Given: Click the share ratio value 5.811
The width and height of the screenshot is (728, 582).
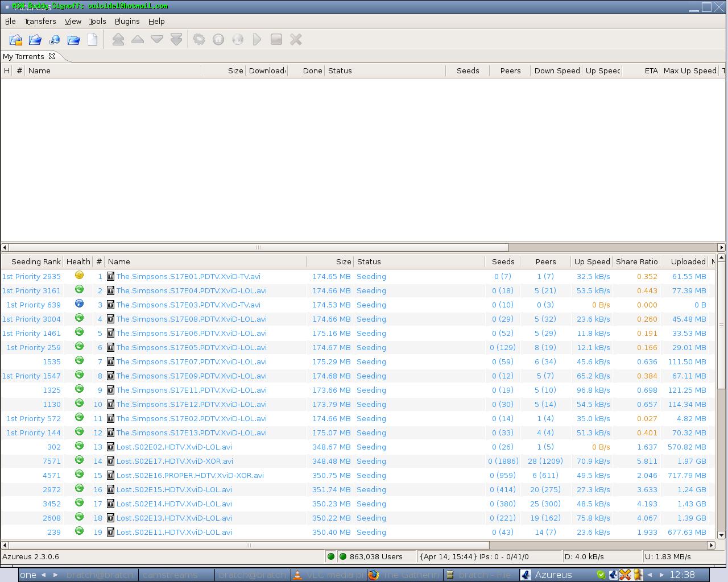Looking at the screenshot, I should (x=647, y=461).
